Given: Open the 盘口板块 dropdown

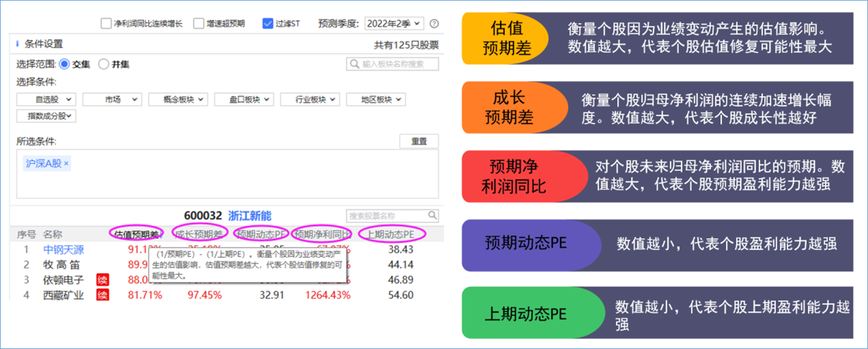Looking at the screenshot, I should (x=243, y=99).
